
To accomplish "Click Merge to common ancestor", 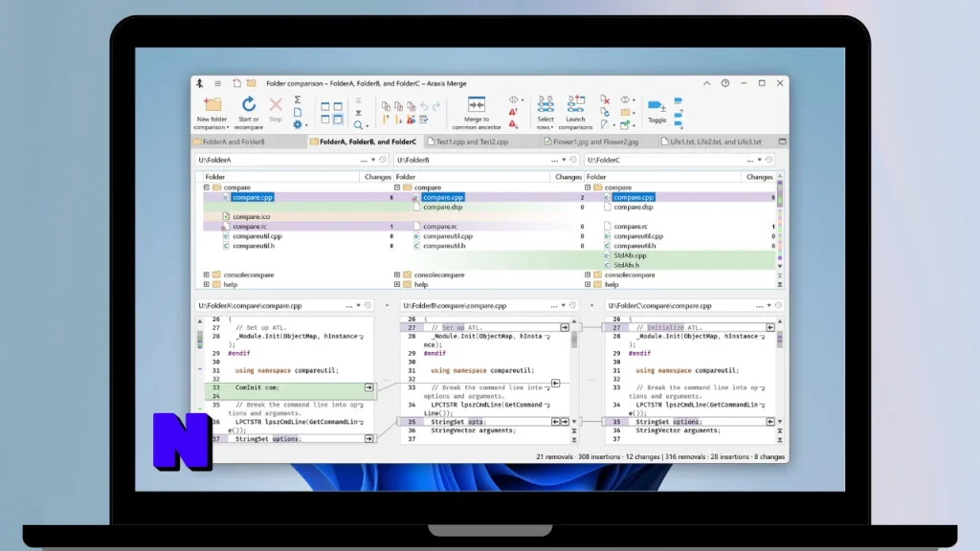I will click(x=477, y=113).
